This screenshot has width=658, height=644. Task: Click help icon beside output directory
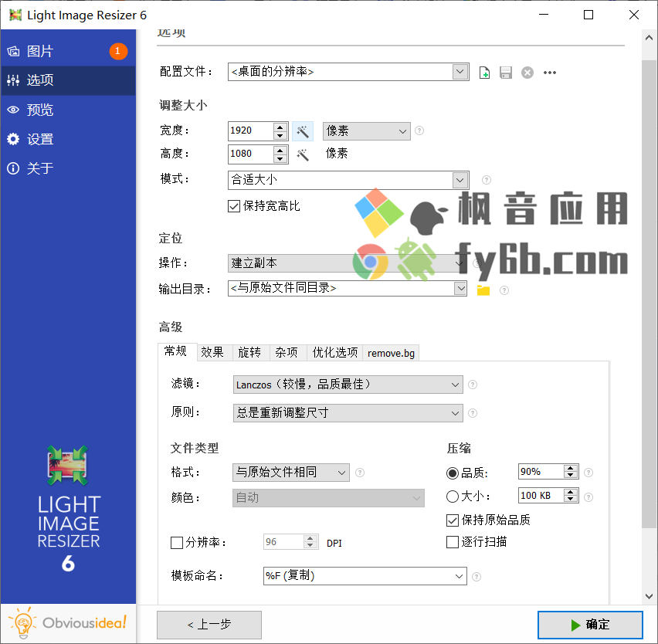pyautogui.click(x=504, y=290)
